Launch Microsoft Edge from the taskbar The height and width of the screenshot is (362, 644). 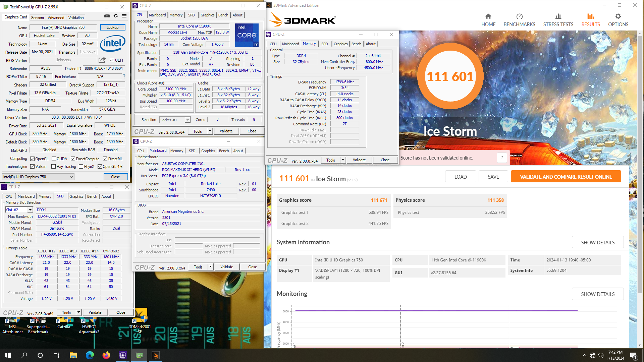tap(90, 355)
